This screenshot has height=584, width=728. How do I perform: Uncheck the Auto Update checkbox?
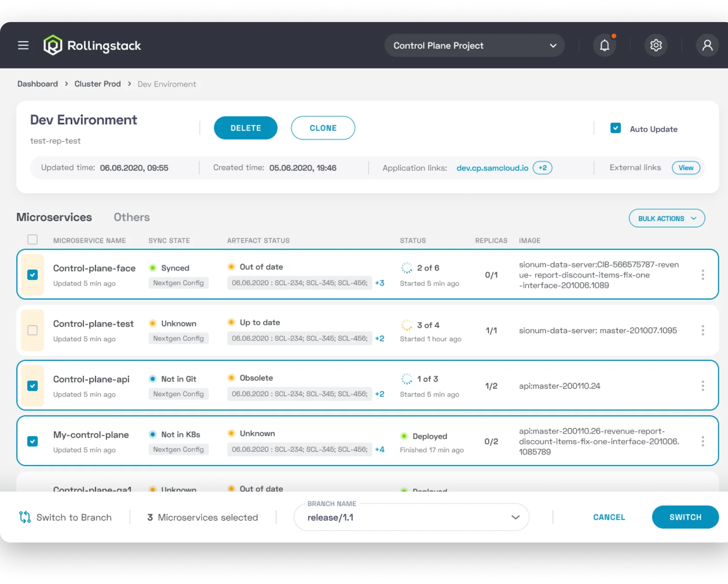point(615,128)
